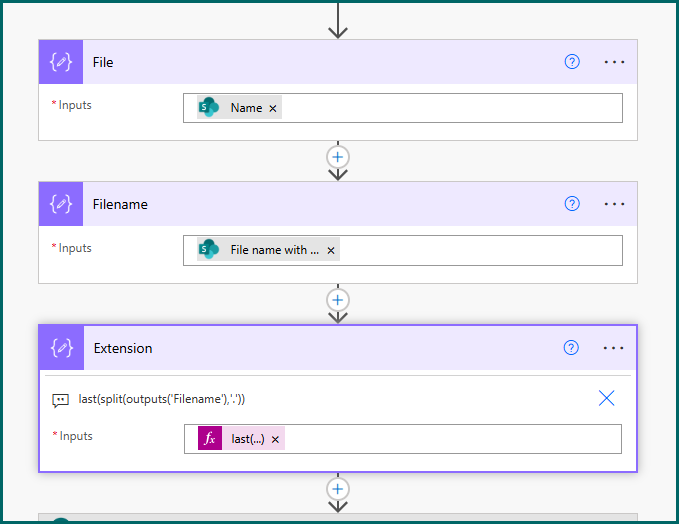Screen dimensions: 679x524
Task: Click the SharePoint icon in Name token
Action: pos(209,107)
